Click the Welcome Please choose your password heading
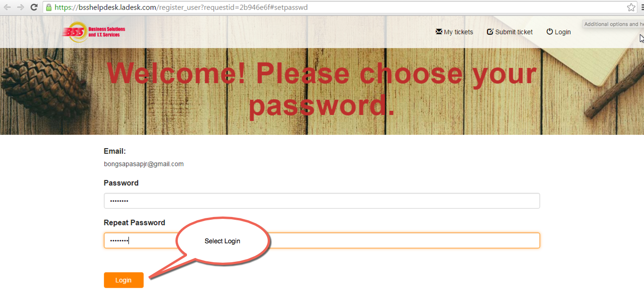 coord(322,90)
